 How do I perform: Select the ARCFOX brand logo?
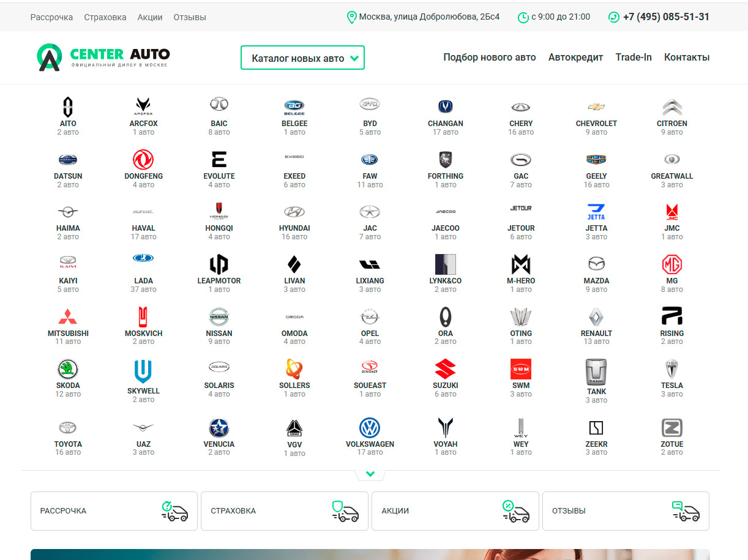(x=143, y=106)
